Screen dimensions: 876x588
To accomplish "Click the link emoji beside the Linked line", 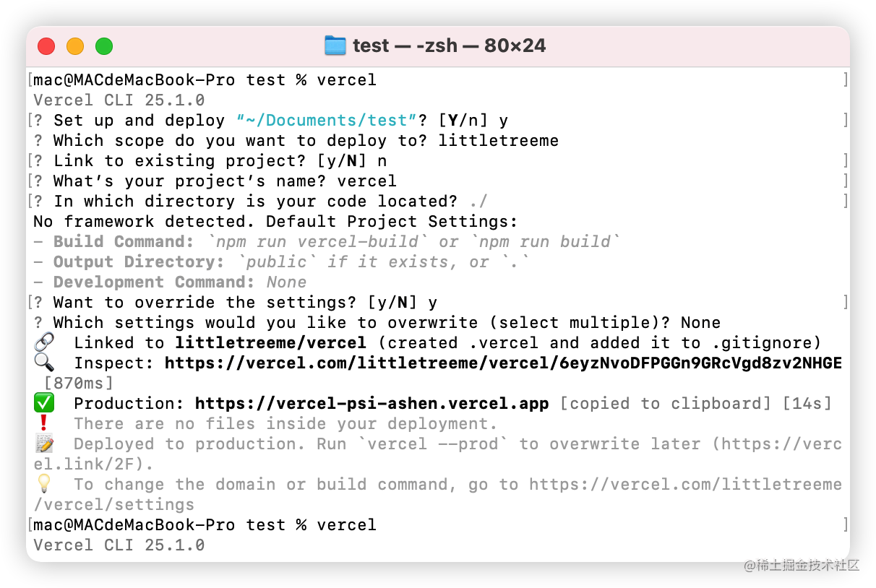I will click(44, 342).
